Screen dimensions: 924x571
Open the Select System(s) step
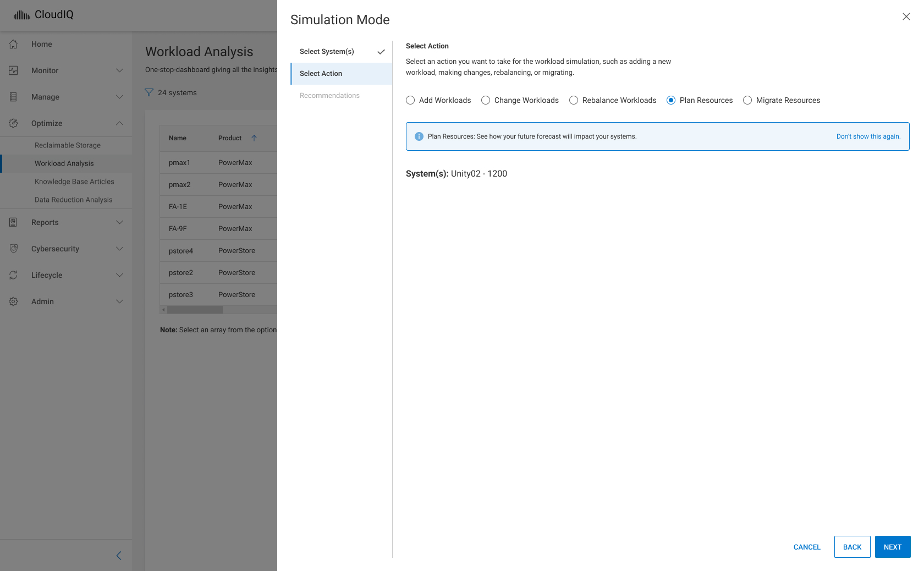click(x=342, y=52)
